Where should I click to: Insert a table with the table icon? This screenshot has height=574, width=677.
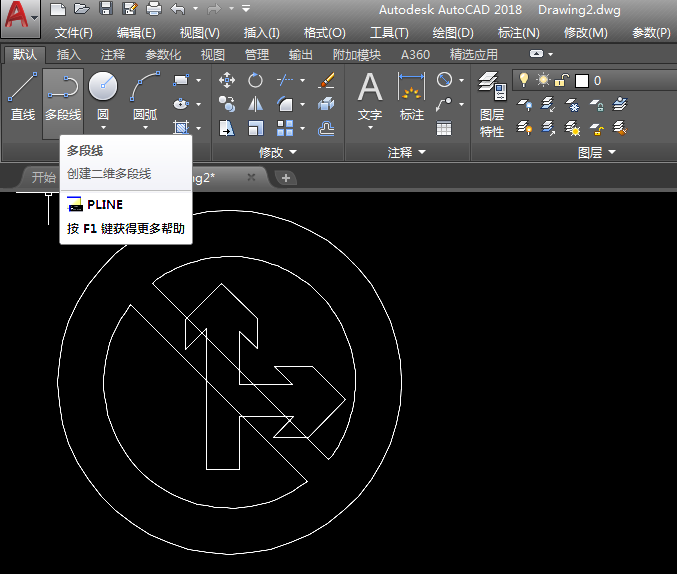coord(444,127)
